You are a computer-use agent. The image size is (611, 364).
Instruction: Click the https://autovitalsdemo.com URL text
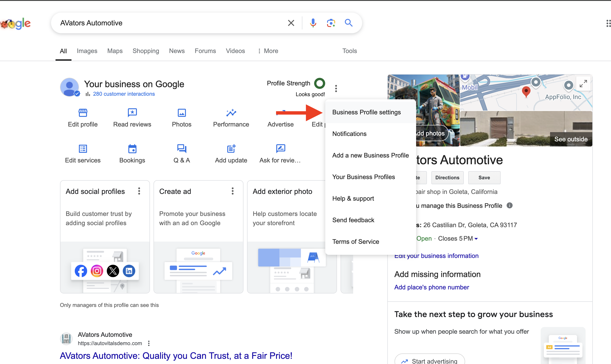coord(110,343)
